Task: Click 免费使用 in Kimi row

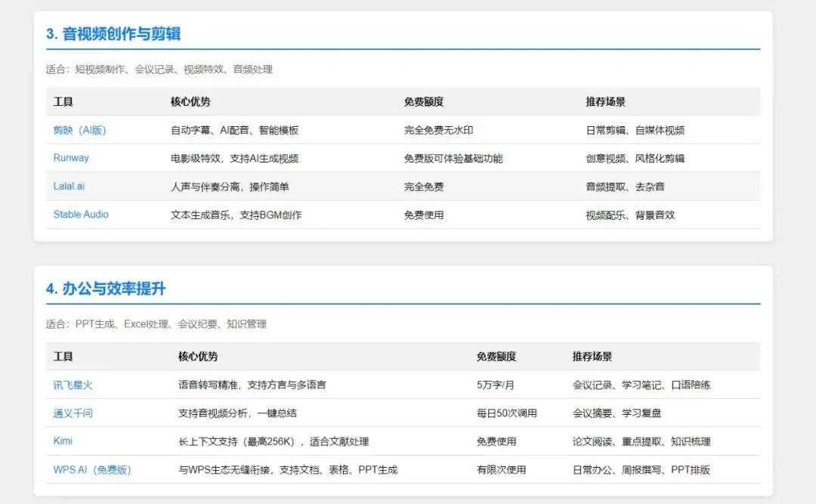Action: click(x=496, y=441)
